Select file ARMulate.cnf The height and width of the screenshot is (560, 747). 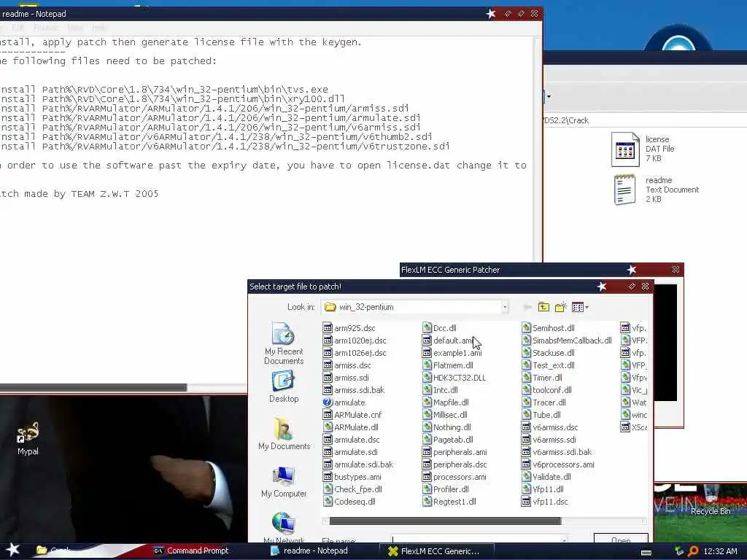[x=352, y=415]
